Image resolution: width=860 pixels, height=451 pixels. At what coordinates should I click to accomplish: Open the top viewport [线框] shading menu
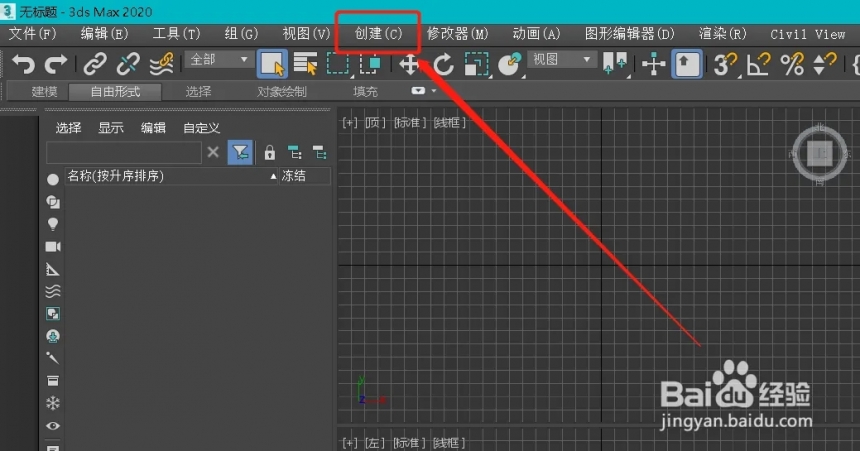(x=449, y=122)
